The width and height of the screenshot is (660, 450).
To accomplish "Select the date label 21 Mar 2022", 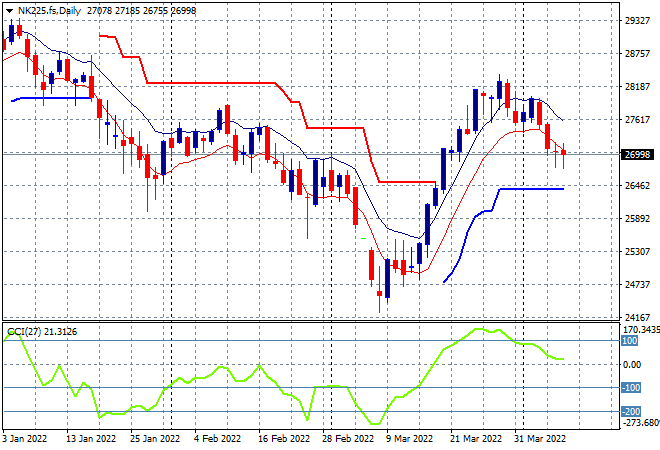I will pyautogui.click(x=476, y=439).
